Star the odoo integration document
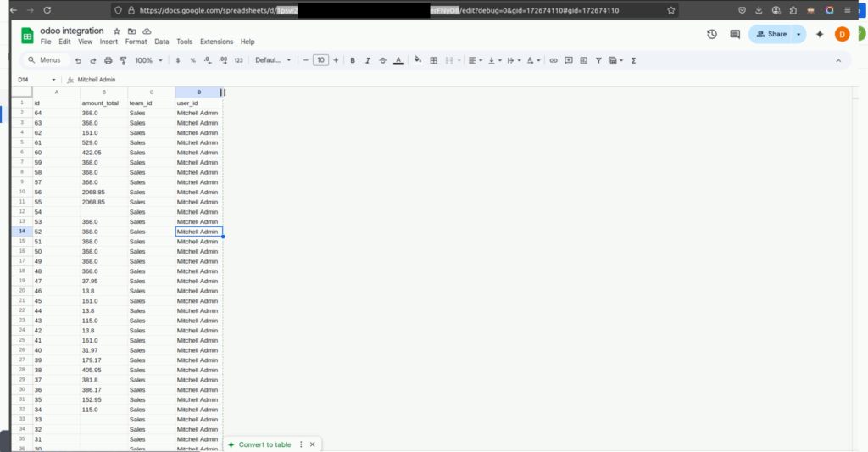 [117, 31]
